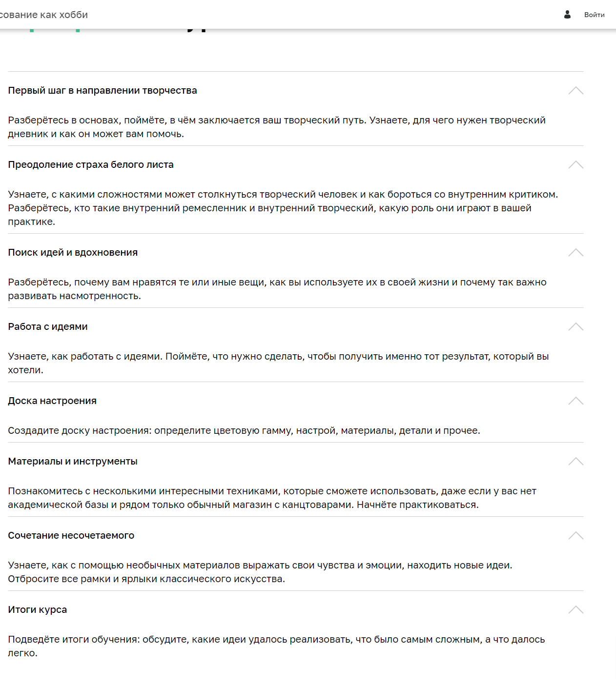Screen dimensions: 616x689
Task: Collapse the "Работа с идеями" section
Action: pyautogui.click(x=576, y=327)
